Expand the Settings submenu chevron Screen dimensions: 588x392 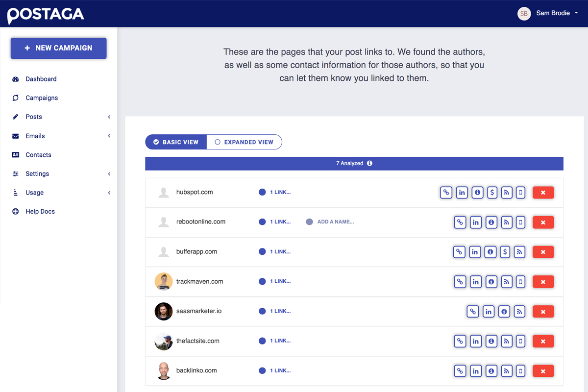pyautogui.click(x=109, y=174)
